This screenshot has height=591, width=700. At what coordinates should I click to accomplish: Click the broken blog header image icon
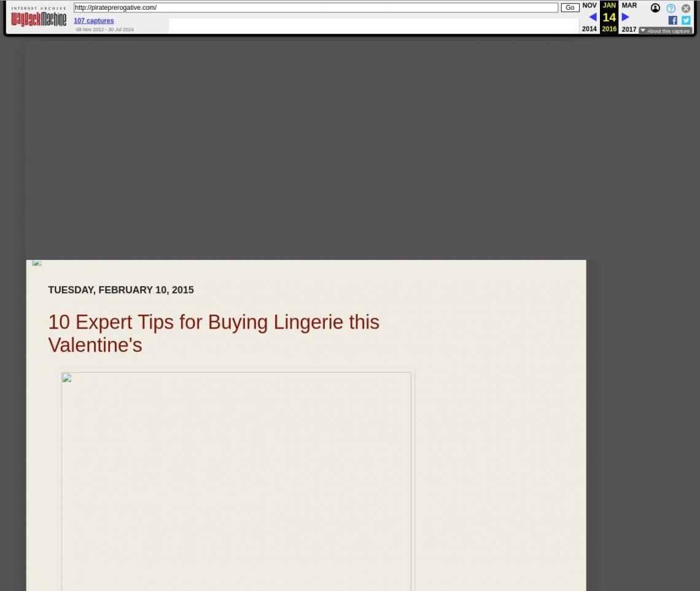[37, 262]
